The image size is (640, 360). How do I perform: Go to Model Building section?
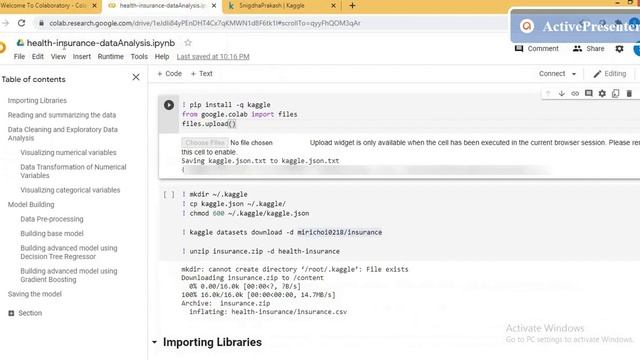click(31, 204)
